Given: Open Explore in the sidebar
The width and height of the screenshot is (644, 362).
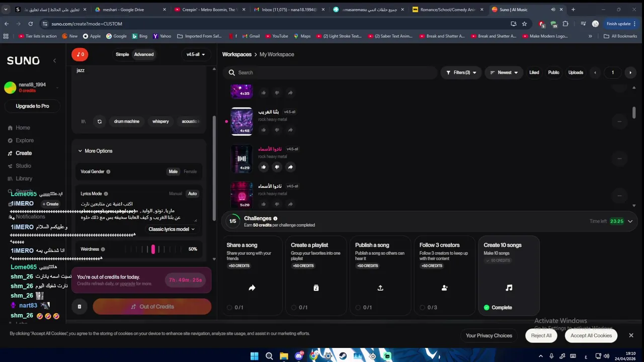Looking at the screenshot, I should coord(21,140).
